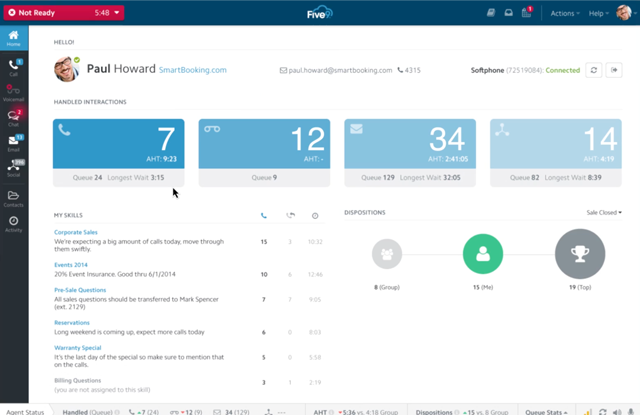Open the Call panel in sidebar

click(14, 67)
